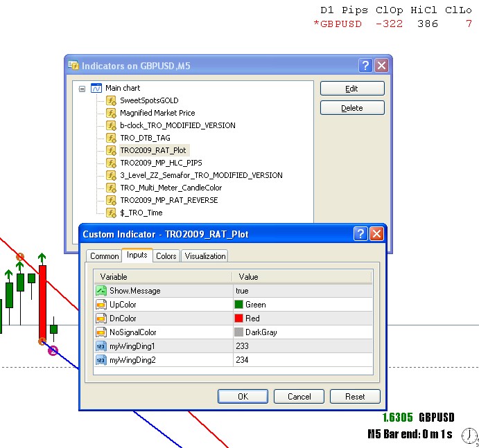Close the Custom Indicator dialog
Image resolution: width=479 pixels, height=448 pixels.
click(x=376, y=234)
